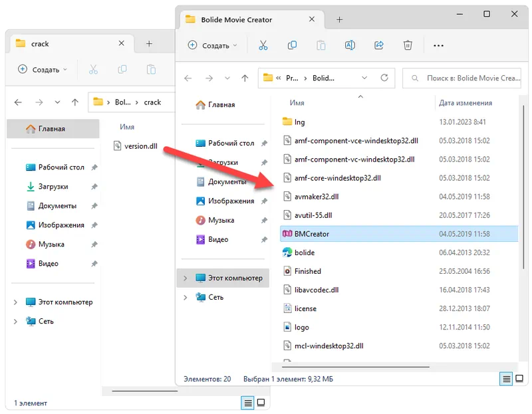This screenshot has width=532, height=414.
Task: Select the lng folder
Action: tap(294, 122)
